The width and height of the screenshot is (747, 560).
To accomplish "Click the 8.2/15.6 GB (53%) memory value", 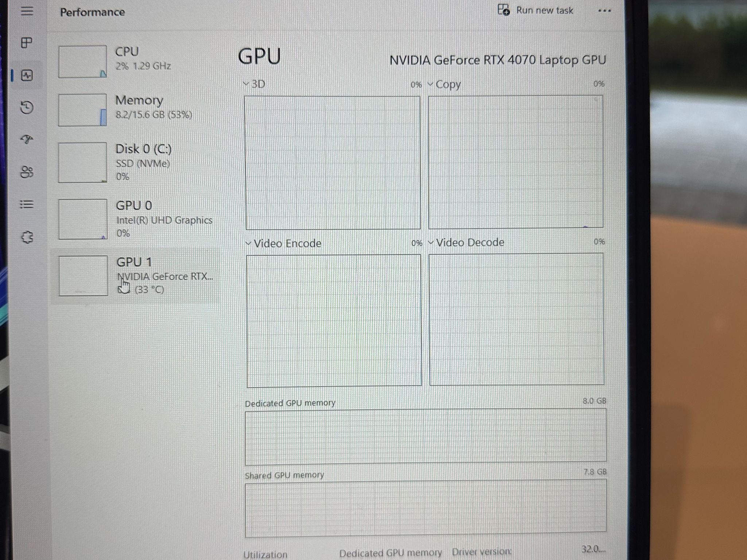I will coord(154,115).
